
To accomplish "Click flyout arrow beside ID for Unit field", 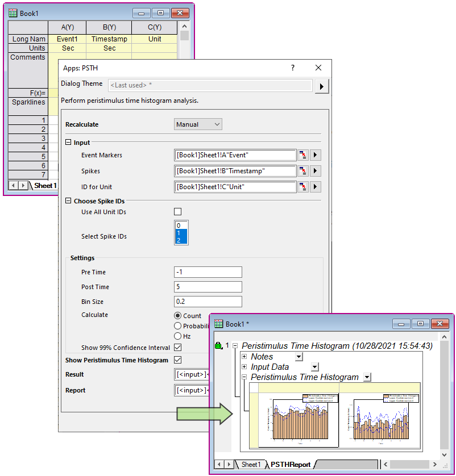I will [315, 187].
